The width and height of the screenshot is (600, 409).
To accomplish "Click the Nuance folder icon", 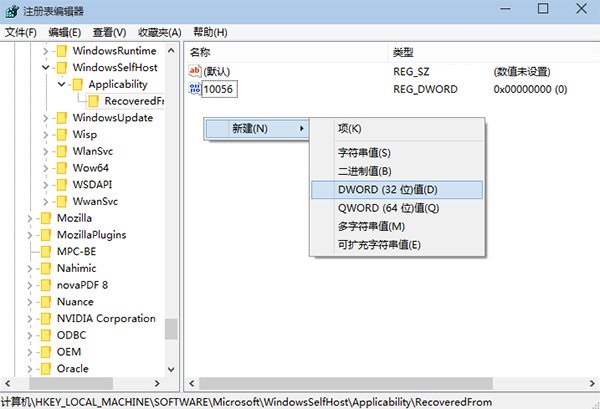I will tap(46, 302).
